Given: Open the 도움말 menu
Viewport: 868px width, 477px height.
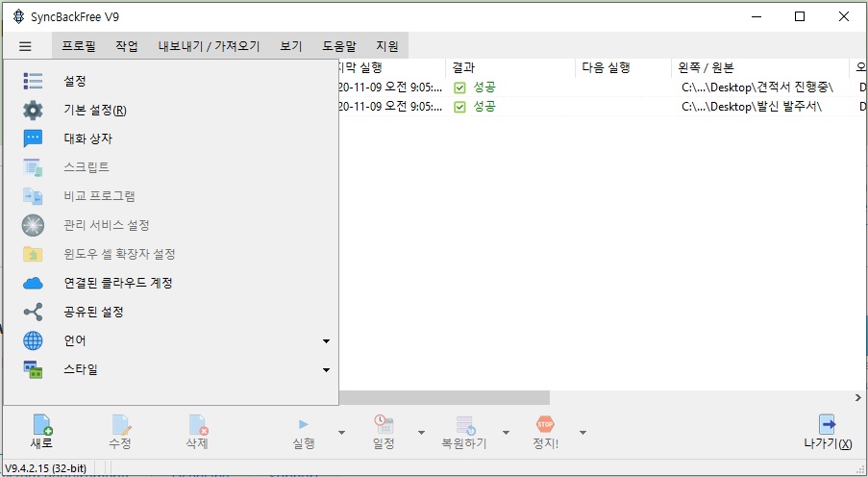Looking at the screenshot, I should pos(339,46).
